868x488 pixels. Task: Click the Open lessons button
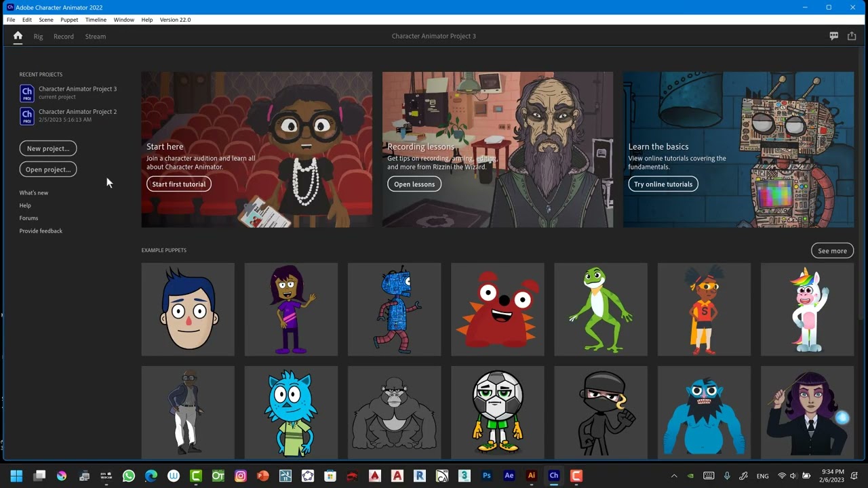(x=414, y=184)
